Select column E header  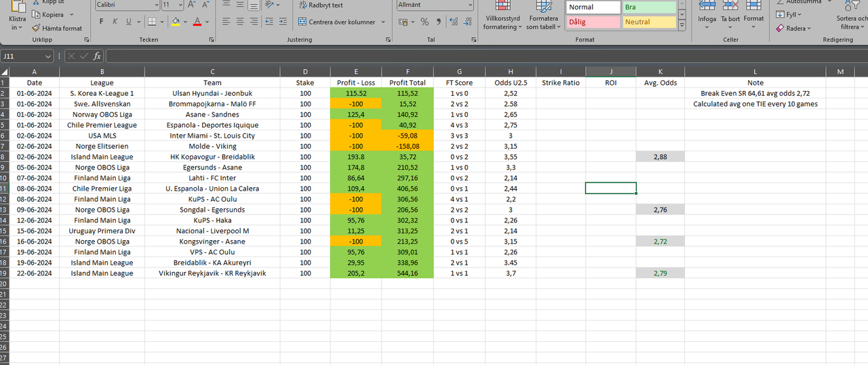tap(356, 72)
